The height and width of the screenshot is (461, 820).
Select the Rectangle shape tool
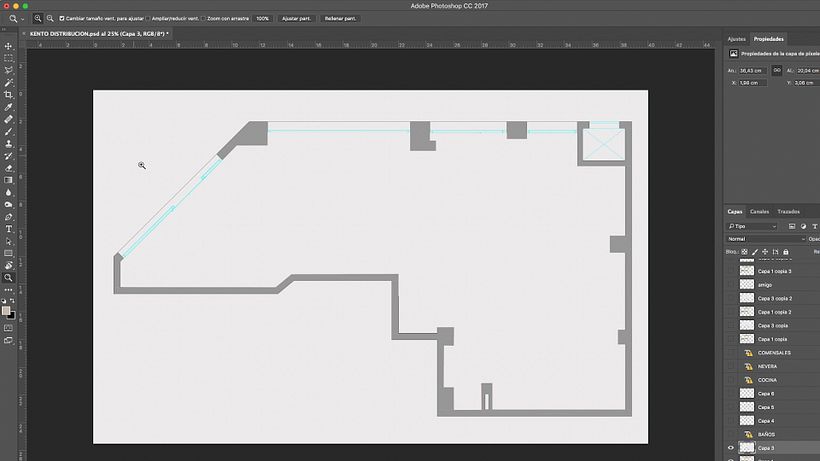click(x=8, y=253)
